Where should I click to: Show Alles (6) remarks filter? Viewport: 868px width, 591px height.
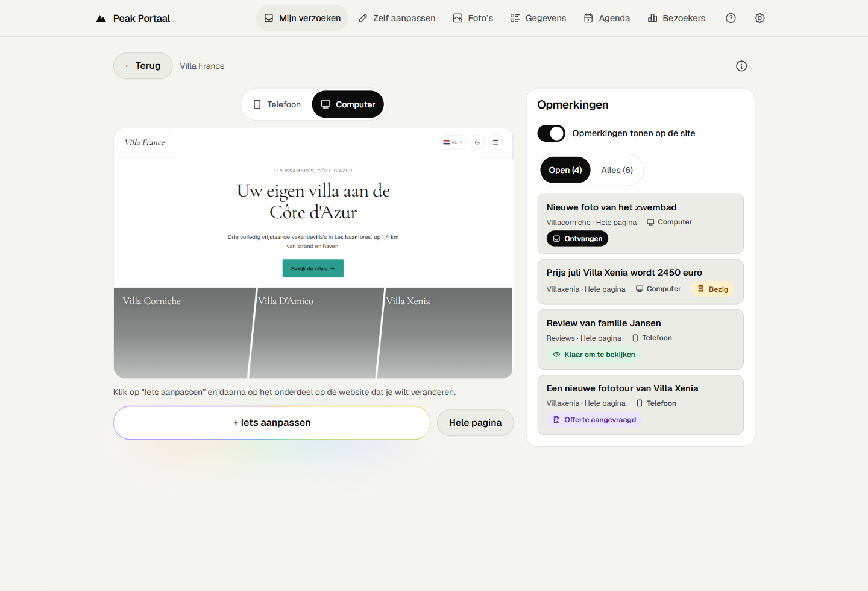pos(617,170)
